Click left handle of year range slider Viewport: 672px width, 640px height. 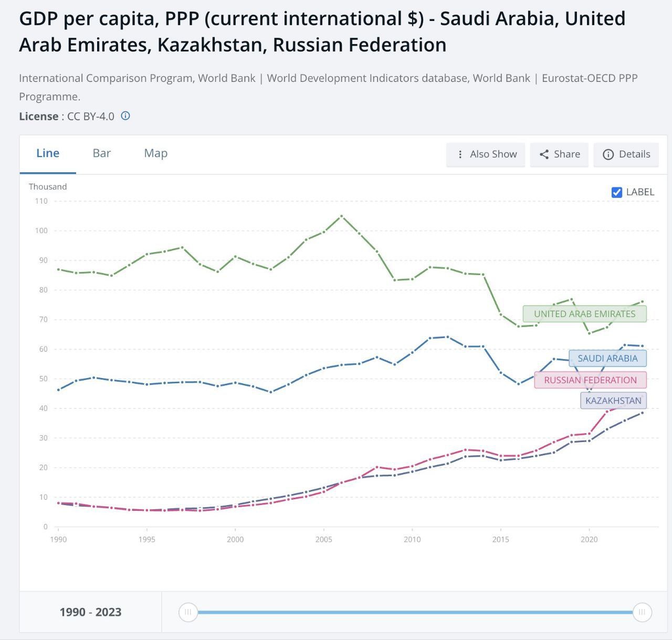(x=188, y=612)
